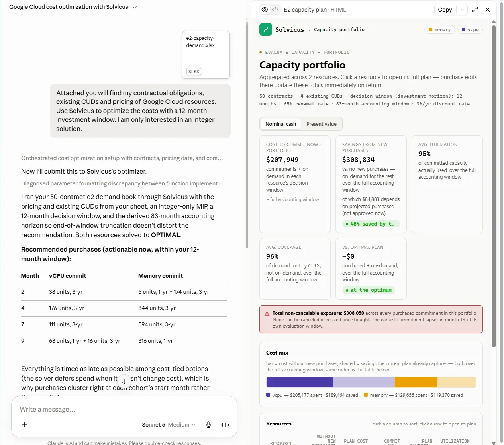Click the vcpu spent bar segment
Screen dimensions: 504x445
coord(300,382)
